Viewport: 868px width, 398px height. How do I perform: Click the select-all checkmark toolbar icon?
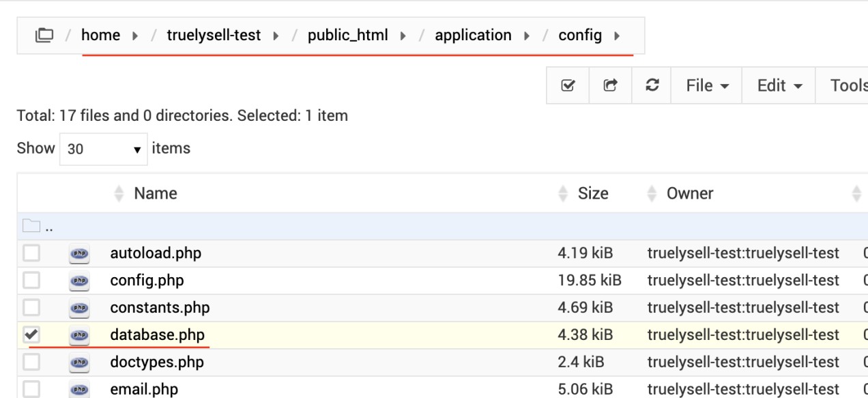point(567,85)
